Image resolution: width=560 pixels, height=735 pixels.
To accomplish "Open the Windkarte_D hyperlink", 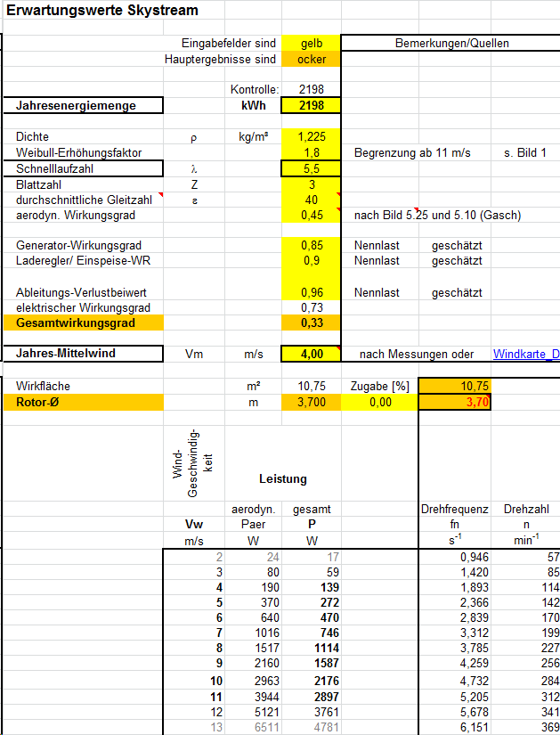I will pyautogui.click(x=525, y=354).
